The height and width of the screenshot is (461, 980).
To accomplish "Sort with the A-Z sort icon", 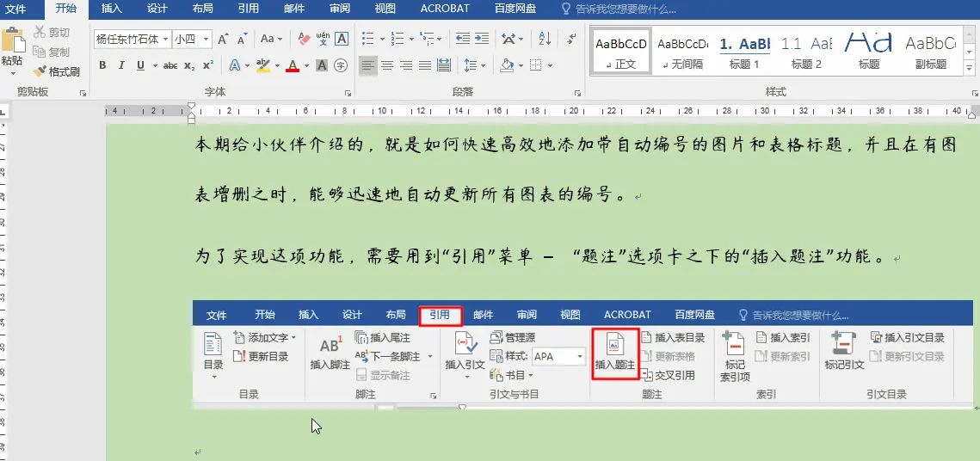I will coord(545,40).
